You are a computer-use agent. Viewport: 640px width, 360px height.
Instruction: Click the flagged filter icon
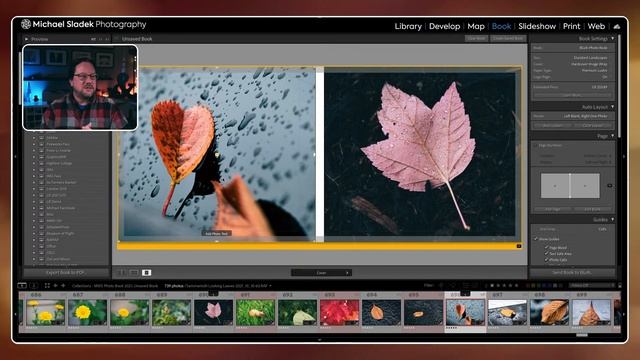pyautogui.click(x=441, y=285)
